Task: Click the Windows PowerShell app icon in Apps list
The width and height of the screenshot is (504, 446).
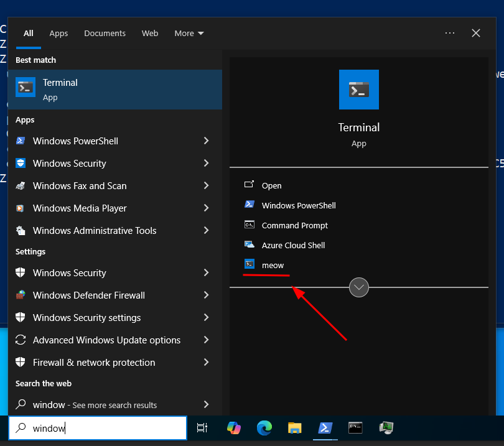Action: coord(21,141)
